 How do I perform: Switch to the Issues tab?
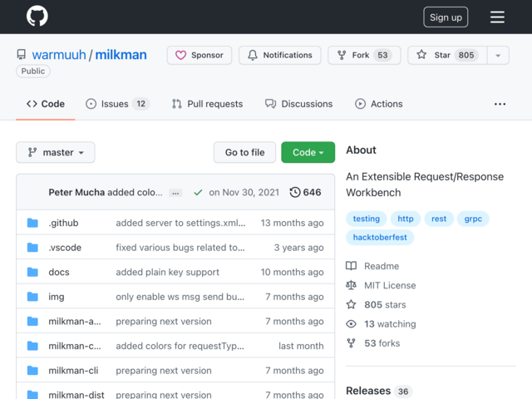tap(117, 104)
